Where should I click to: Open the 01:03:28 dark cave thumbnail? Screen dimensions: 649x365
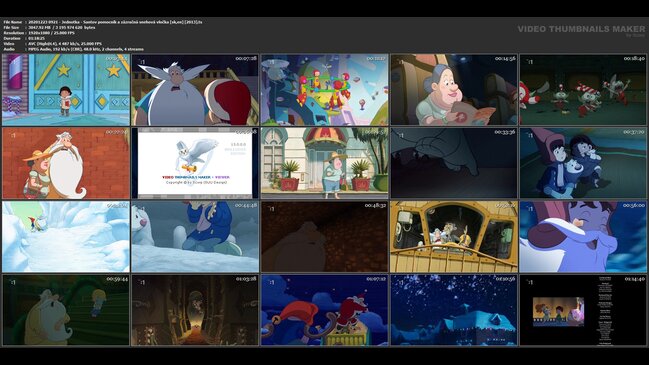click(195, 310)
